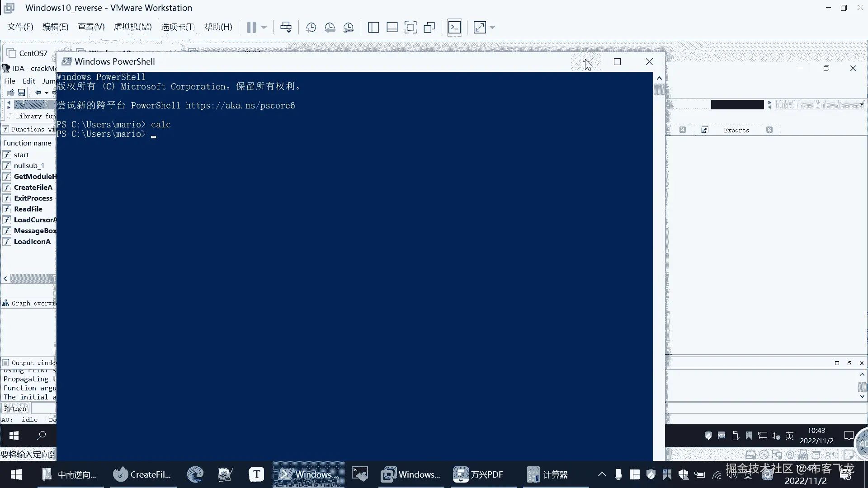Viewport: 868px width, 488px height.
Task: Click IDA save floppy disk icon
Action: [22, 93]
